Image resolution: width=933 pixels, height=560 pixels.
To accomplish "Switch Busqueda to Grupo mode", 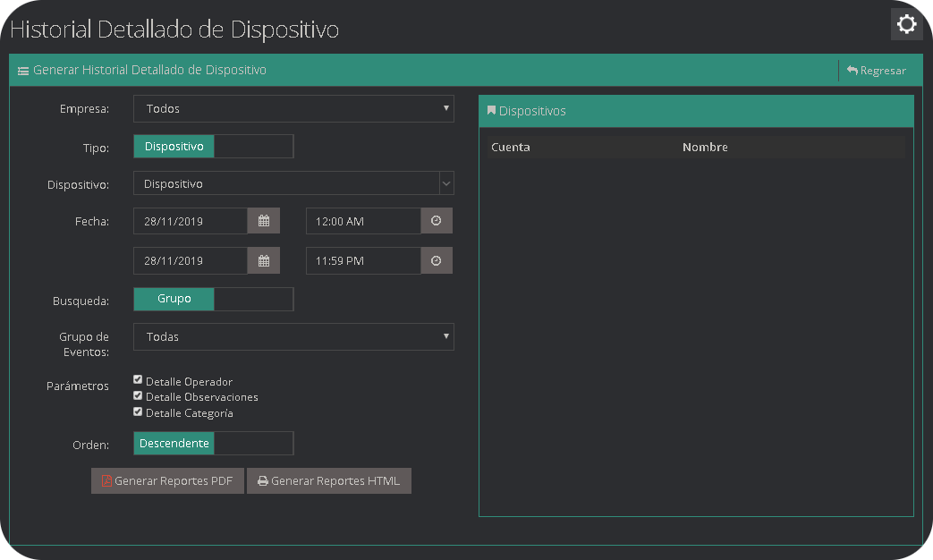I will (174, 298).
